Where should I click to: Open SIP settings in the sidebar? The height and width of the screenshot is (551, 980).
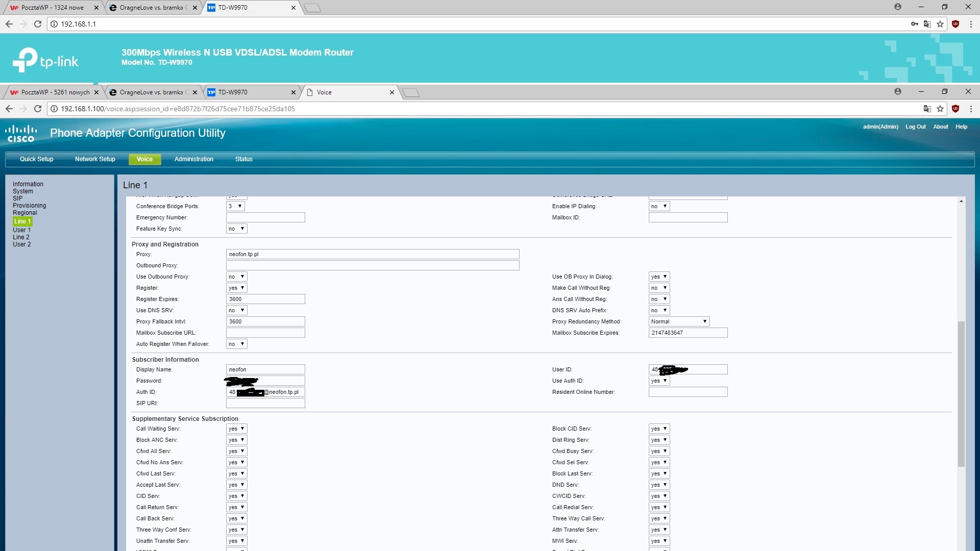click(x=17, y=198)
